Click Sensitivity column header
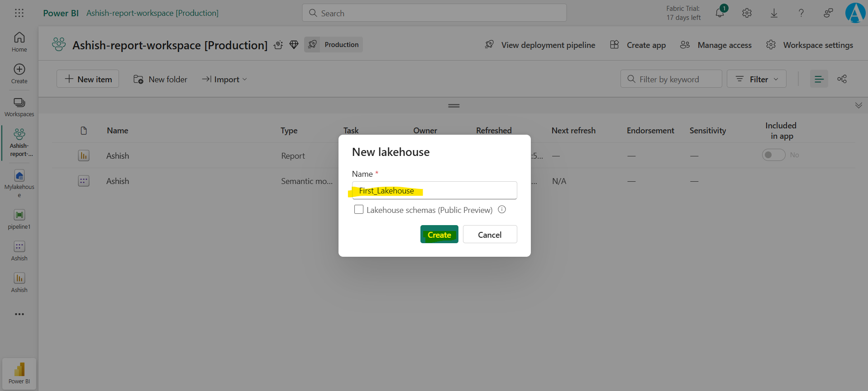Image resolution: width=868 pixels, height=391 pixels. pyautogui.click(x=708, y=131)
